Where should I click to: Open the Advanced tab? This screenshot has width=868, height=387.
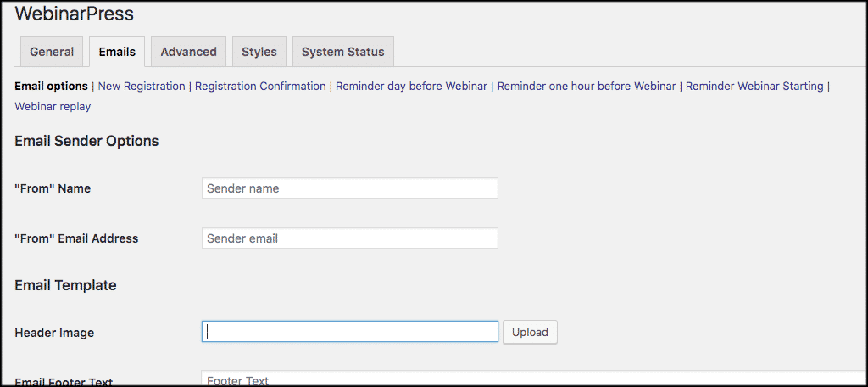coord(188,52)
